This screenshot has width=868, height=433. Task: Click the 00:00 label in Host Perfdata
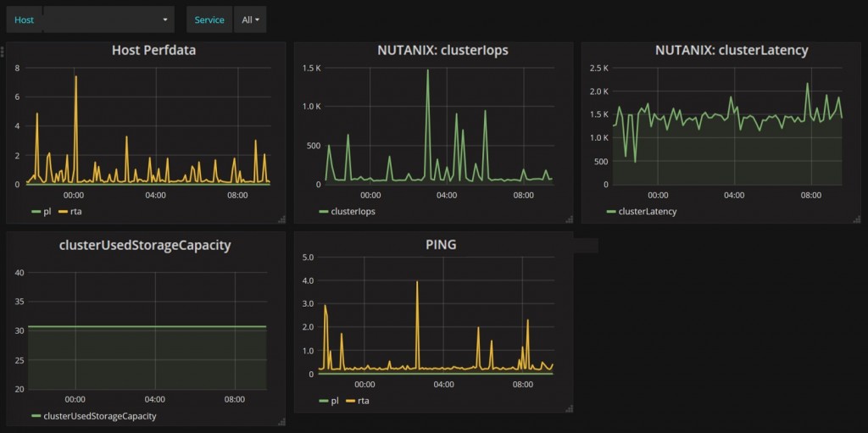pos(74,195)
